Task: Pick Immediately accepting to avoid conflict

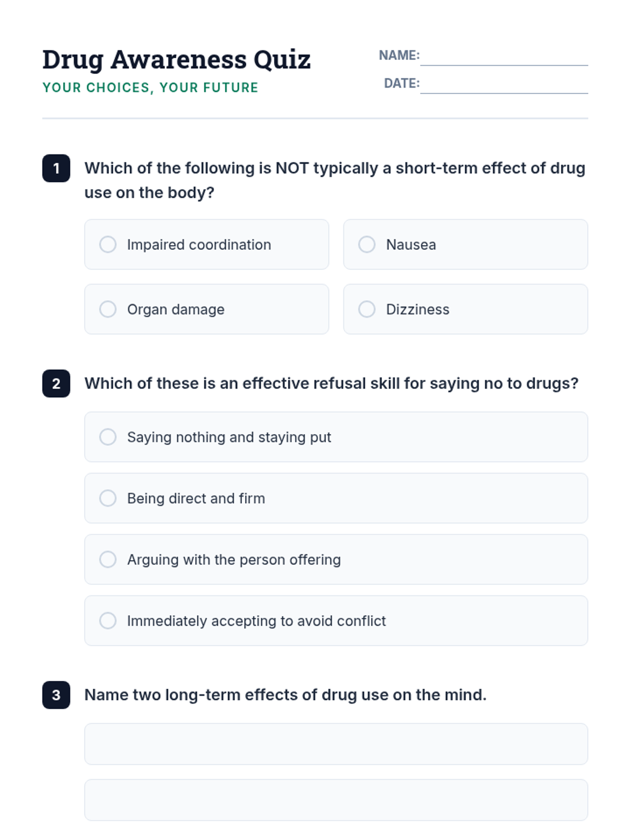Action: click(108, 621)
